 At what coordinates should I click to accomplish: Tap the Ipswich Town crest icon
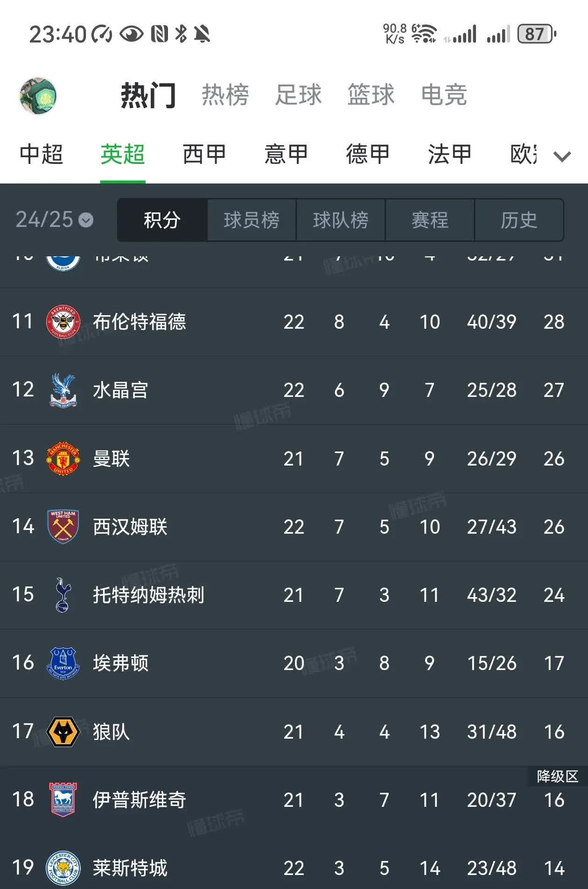(x=63, y=800)
